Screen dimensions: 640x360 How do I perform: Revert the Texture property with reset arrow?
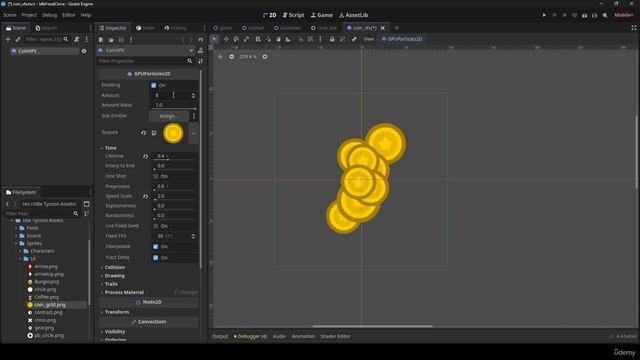pos(143,133)
